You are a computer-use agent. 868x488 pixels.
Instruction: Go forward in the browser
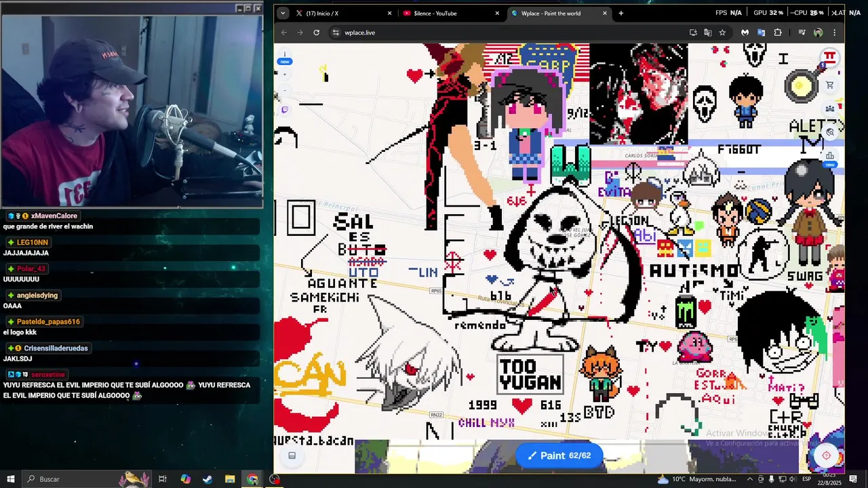pos(300,33)
